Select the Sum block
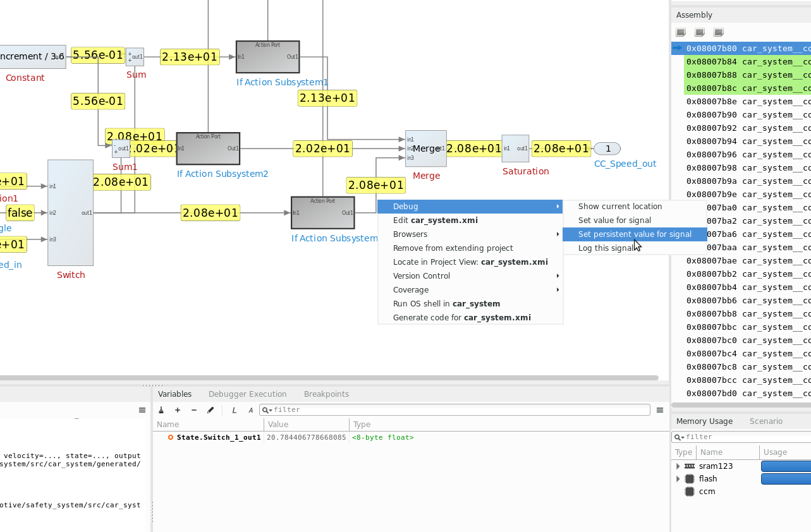811x532 pixels. 135,57
